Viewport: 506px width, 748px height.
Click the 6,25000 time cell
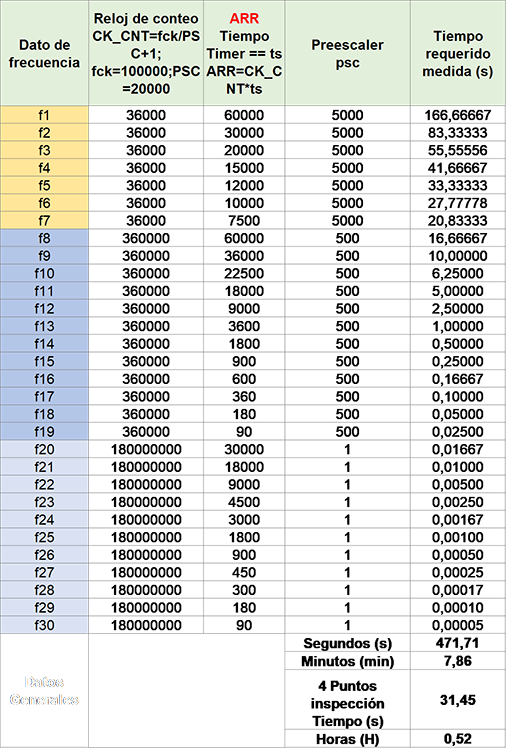[458, 273]
